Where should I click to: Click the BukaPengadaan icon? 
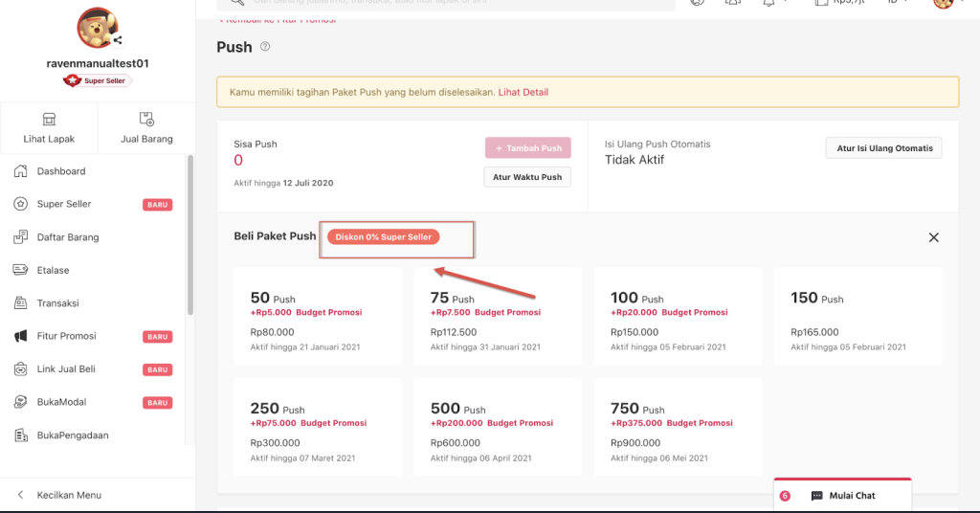click(x=21, y=435)
